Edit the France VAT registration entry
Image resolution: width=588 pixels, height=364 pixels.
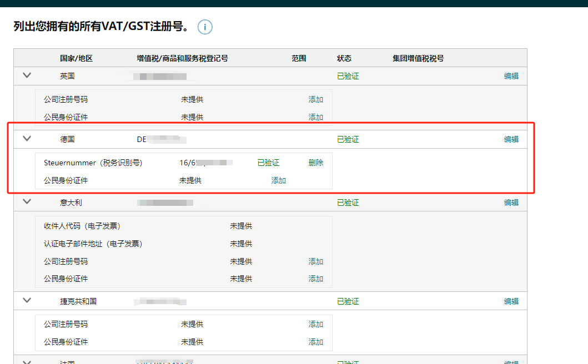pyautogui.click(x=511, y=361)
